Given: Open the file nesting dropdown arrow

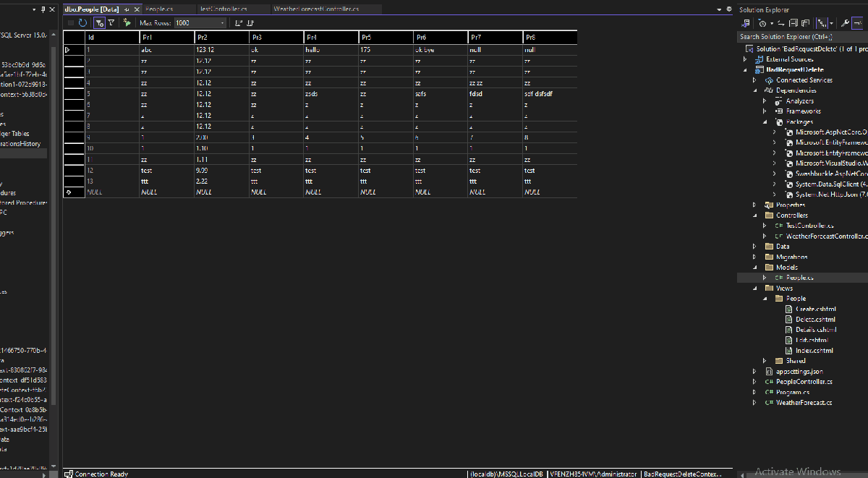Looking at the screenshot, I should tap(831, 23).
